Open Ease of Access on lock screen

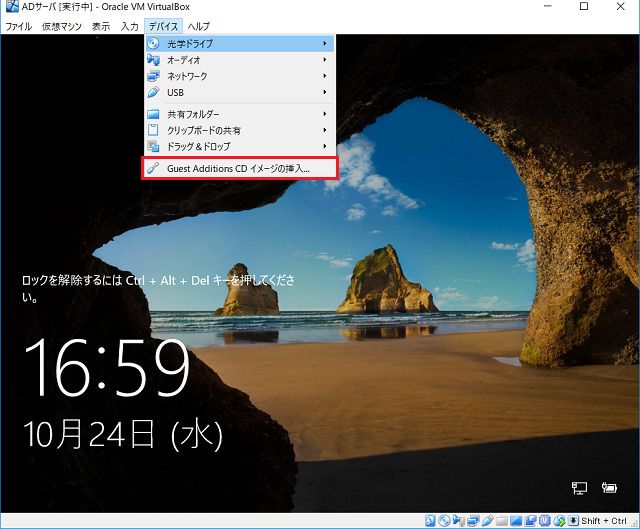coord(608,488)
